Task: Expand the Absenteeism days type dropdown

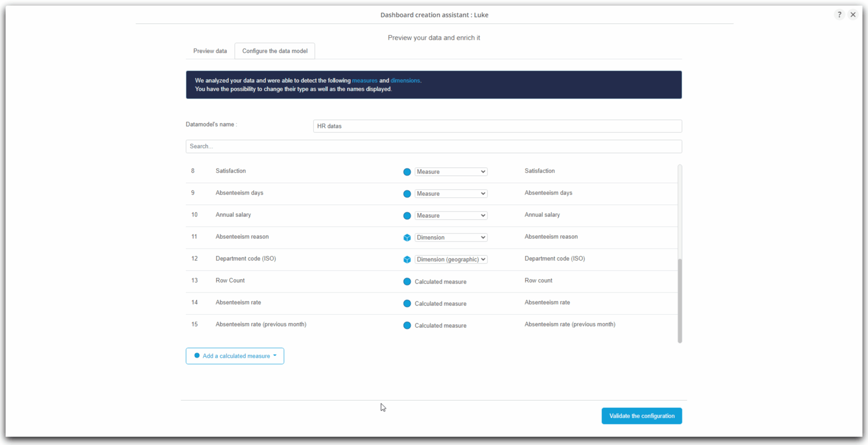Action: coord(451,194)
